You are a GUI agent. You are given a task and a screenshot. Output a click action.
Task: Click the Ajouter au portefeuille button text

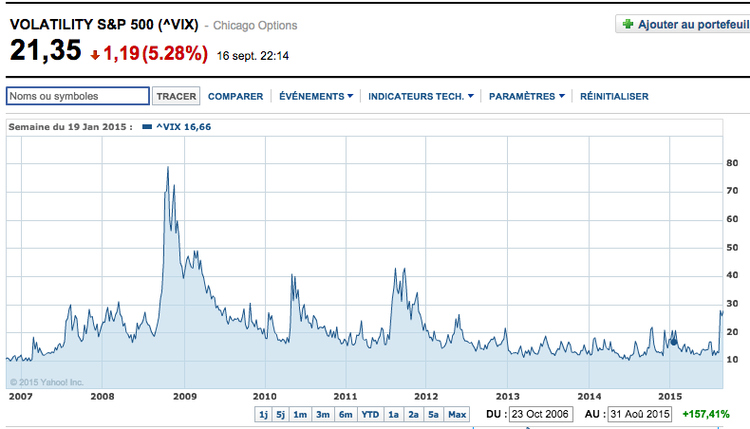coord(694,24)
